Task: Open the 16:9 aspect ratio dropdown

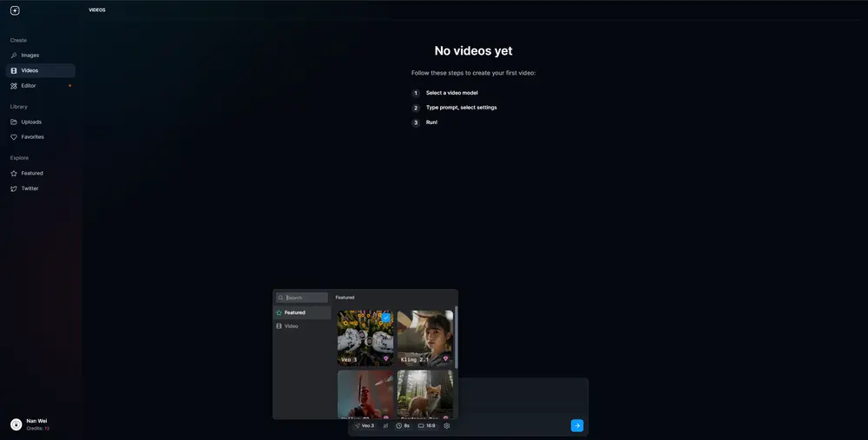Action: pyautogui.click(x=427, y=426)
